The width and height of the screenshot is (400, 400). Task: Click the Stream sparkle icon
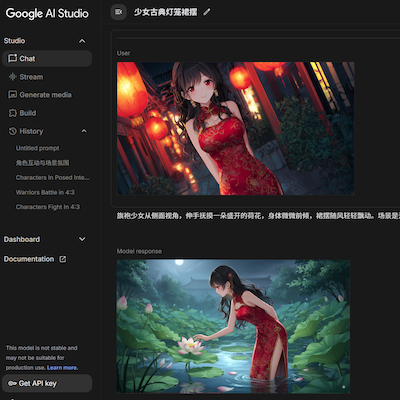pyautogui.click(x=12, y=77)
